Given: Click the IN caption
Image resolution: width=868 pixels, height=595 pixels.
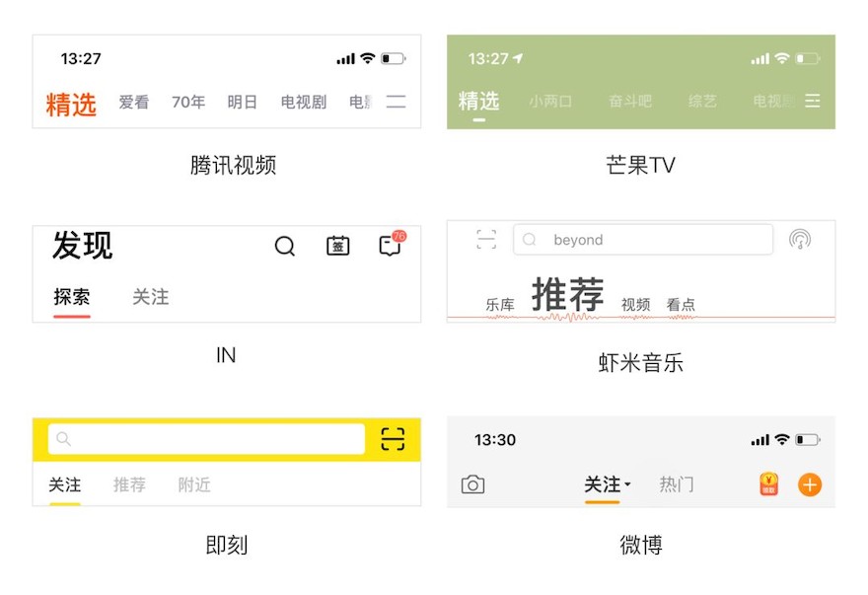Looking at the screenshot, I should click(x=226, y=355).
